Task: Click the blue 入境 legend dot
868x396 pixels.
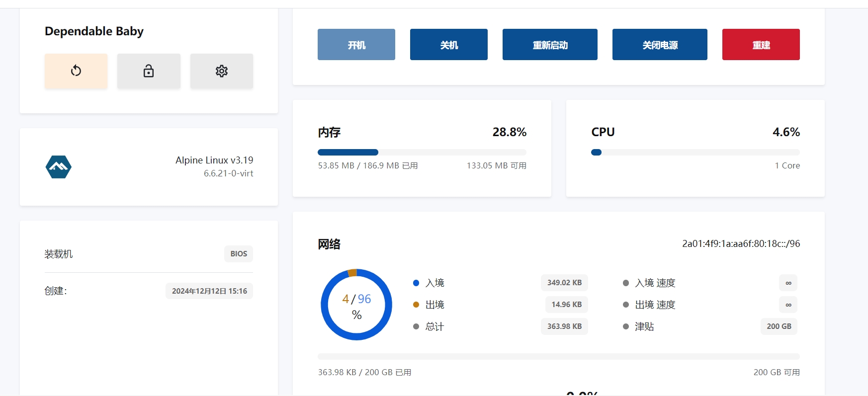Action: click(x=416, y=283)
